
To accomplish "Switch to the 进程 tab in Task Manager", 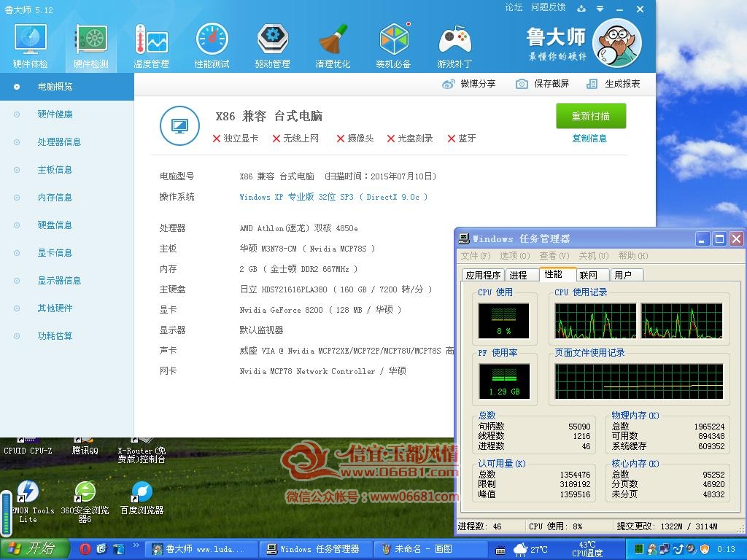I will click(521, 275).
